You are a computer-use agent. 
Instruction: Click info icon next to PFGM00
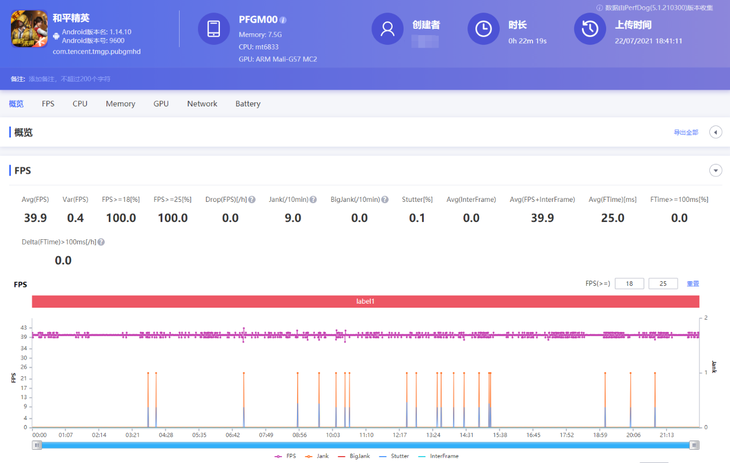click(284, 20)
